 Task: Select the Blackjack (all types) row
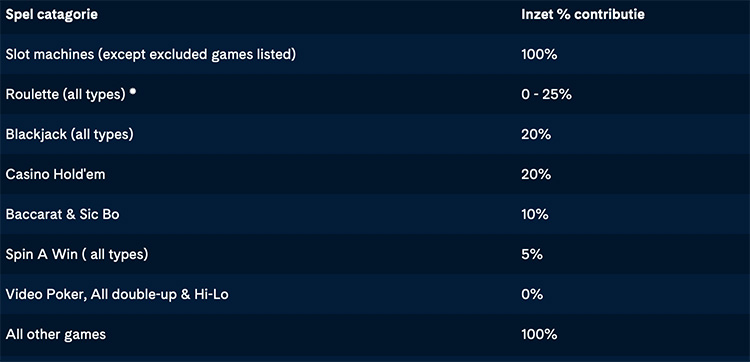click(x=375, y=134)
